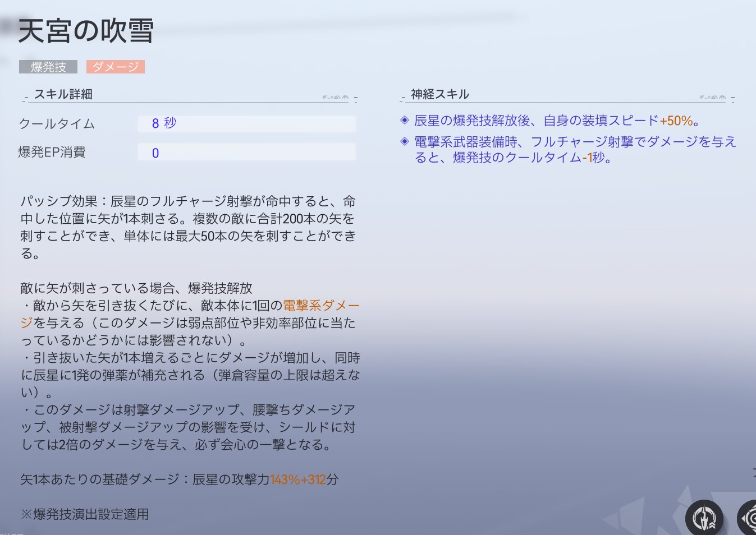Click the 神経スキル section header
Screen dimensions: 756x535
440,94
